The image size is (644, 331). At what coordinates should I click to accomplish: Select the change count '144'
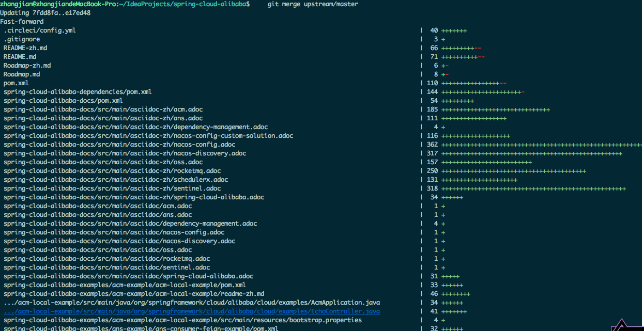[x=433, y=92]
